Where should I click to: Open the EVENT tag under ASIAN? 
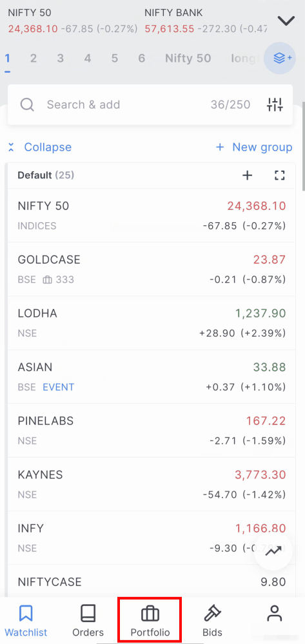(59, 387)
